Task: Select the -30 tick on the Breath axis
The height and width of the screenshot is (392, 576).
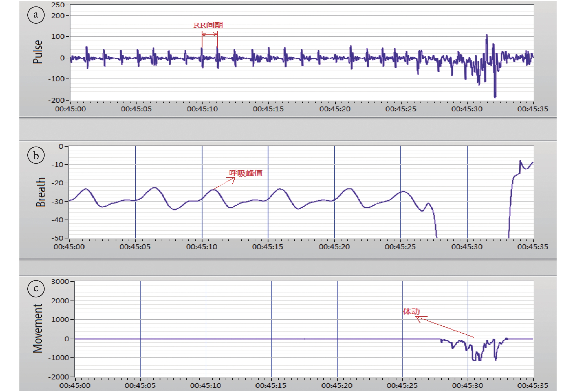Action: click(x=58, y=201)
